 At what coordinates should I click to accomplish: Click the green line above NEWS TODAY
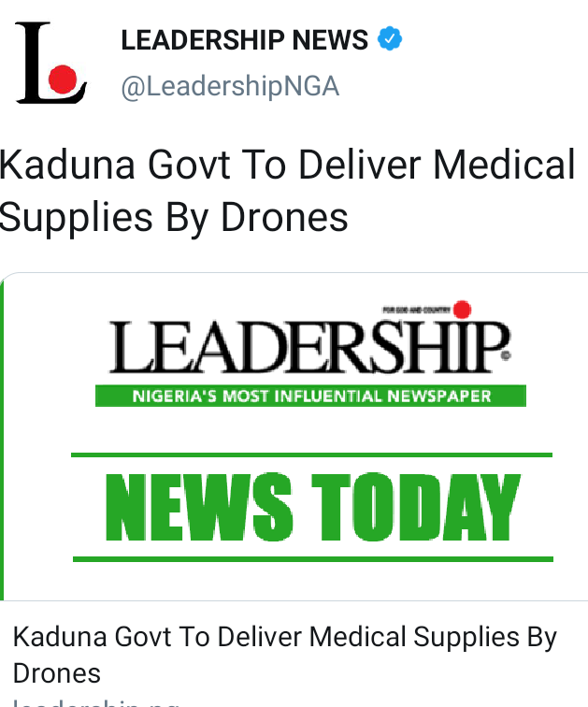(x=312, y=454)
